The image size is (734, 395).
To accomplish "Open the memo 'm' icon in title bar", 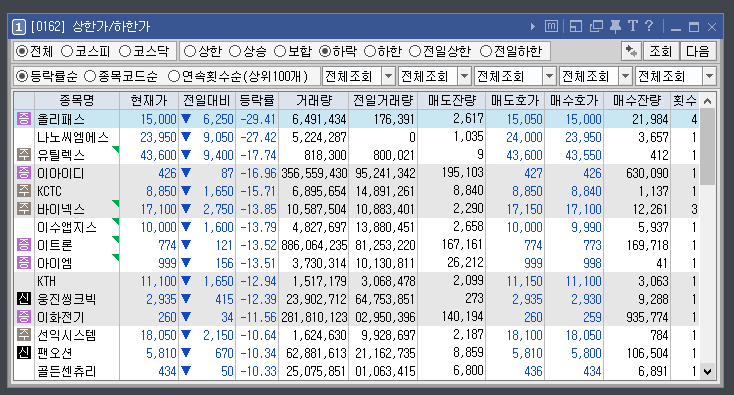I will tap(551, 26).
